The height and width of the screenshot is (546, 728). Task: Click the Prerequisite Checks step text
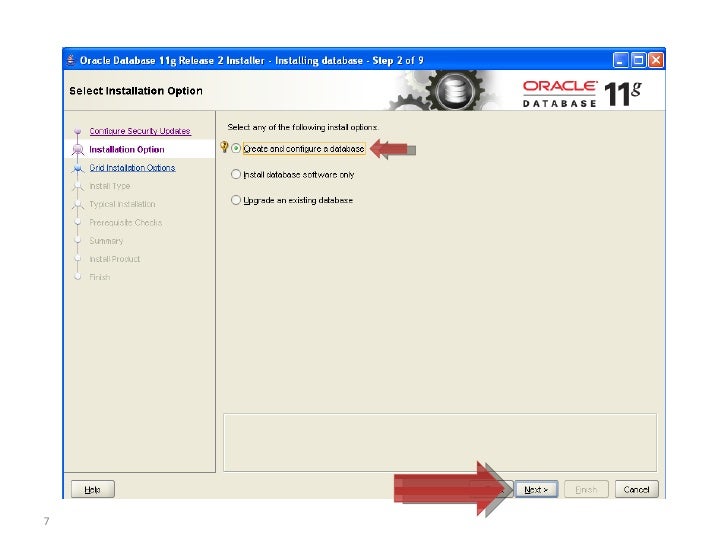[125, 222]
